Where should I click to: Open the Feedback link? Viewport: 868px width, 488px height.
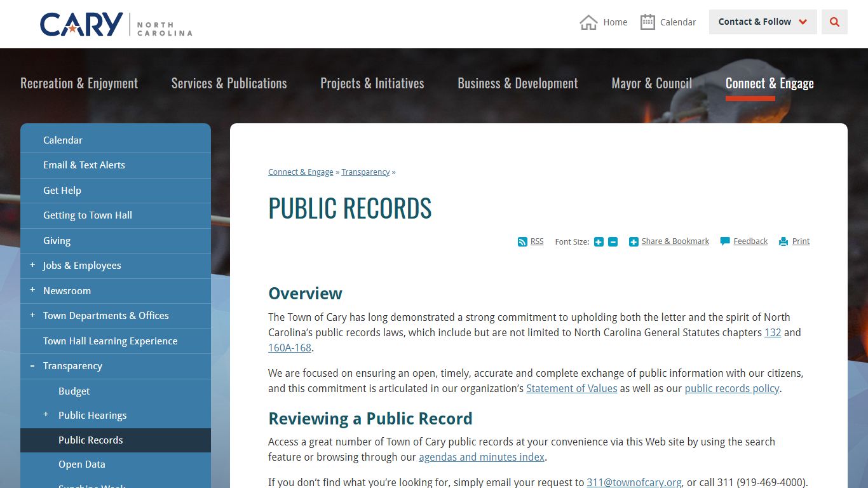click(x=750, y=241)
